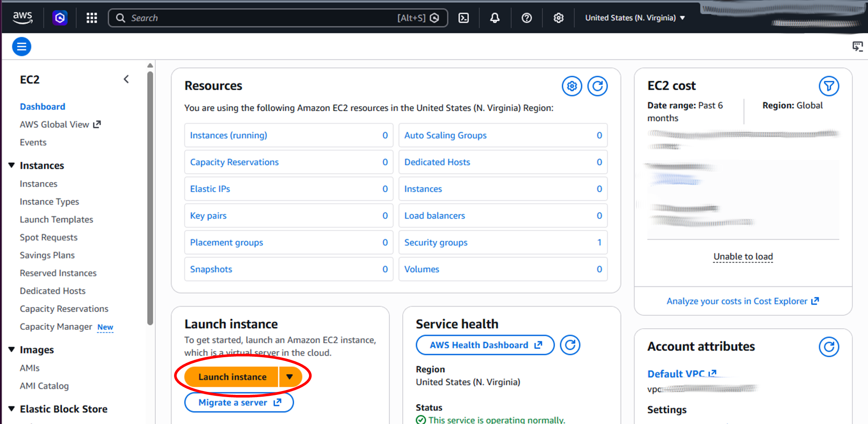Open Instances under the Instances section
This screenshot has height=424, width=868.
pos(38,184)
